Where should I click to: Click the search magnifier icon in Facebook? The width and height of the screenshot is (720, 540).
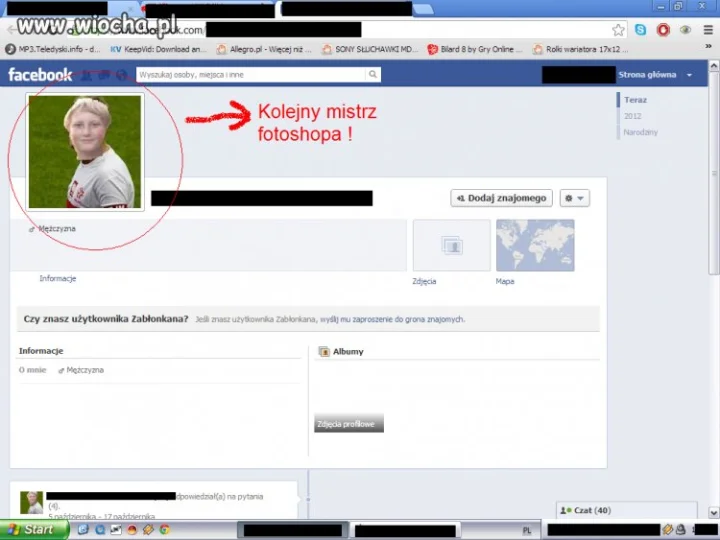pyautogui.click(x=373, y=74)
